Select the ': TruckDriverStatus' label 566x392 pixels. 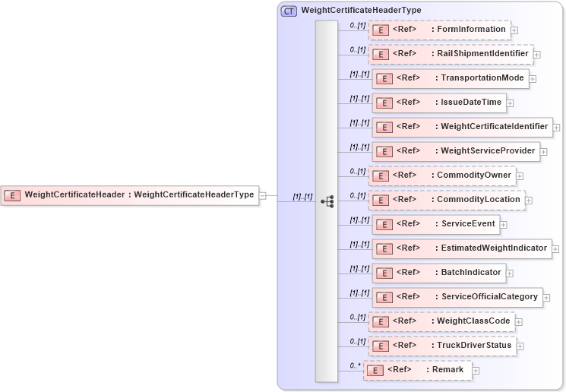(x=472, y=345)
